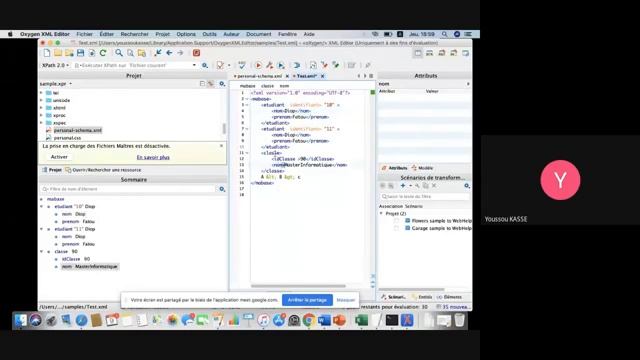
Task: Click the New document icon
Action: point(47,53)
